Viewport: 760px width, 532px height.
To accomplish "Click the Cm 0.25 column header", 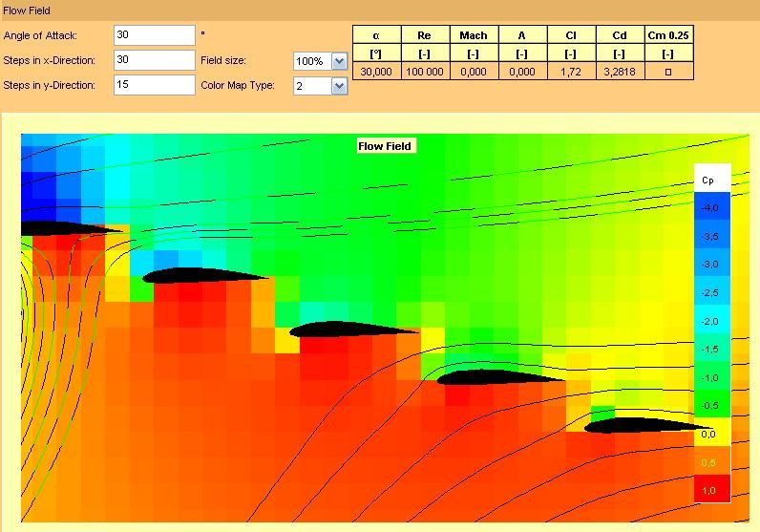I will 668,35.
